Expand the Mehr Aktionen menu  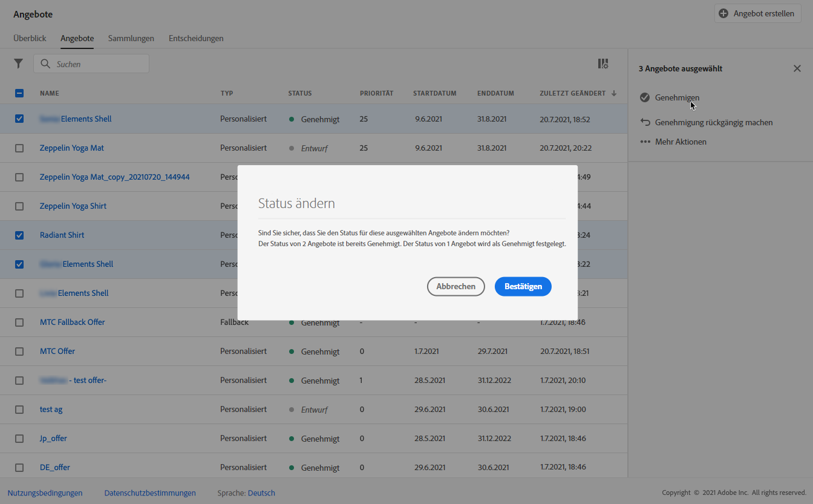681,142
